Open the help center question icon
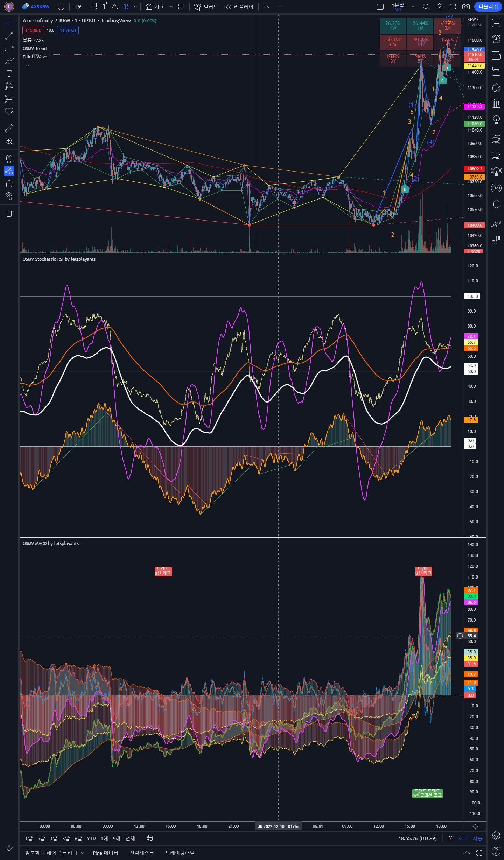Image resolution: width=504 pixels, height=860 pixels. click(496, 851)
